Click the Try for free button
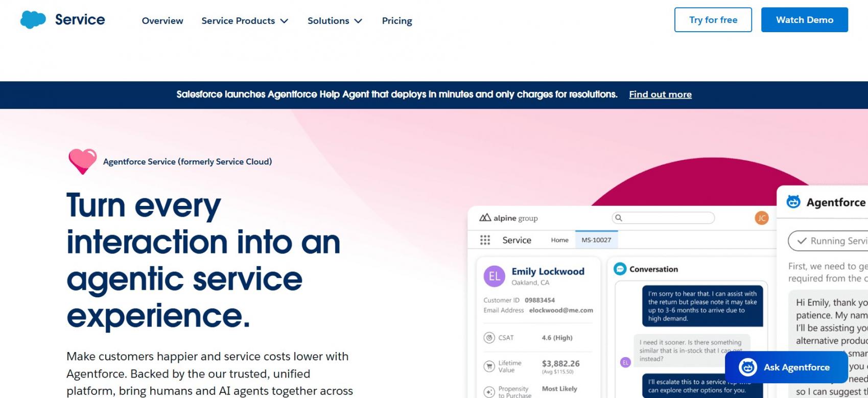Image resolution: width=868 pixels, height=398 pixels. [x=713, y=20]
